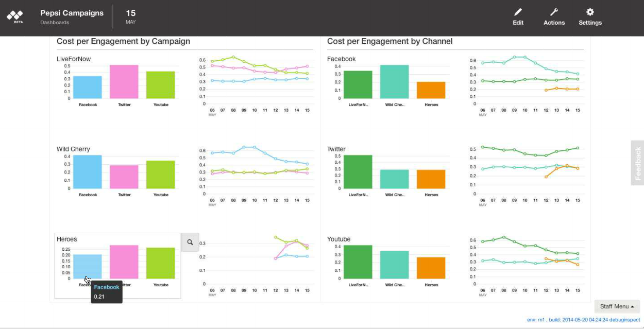
Task: Click the Wild Cherry campaign chart title
Action: (73, 149)
